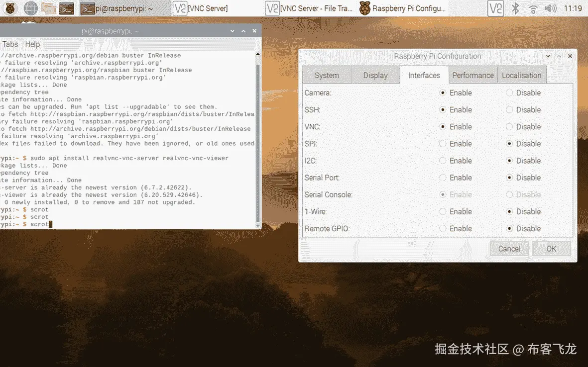This screenshot has width=588, height=367.
Task: Disable the Camera interface
Action: tap(509, 92)
